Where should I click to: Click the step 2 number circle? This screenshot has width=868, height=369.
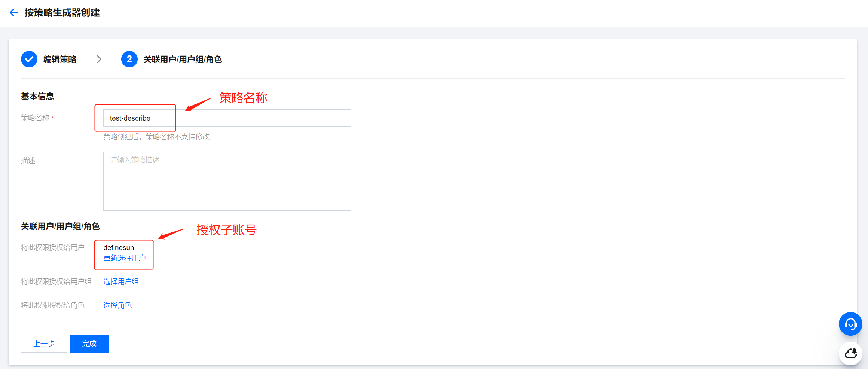[x=129, y=59]
